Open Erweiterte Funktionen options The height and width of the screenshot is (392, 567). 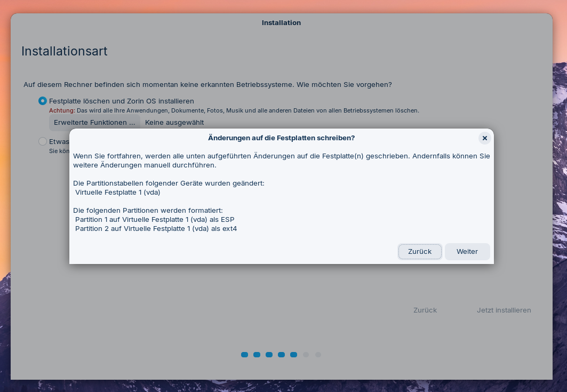(x=94, y=123)
